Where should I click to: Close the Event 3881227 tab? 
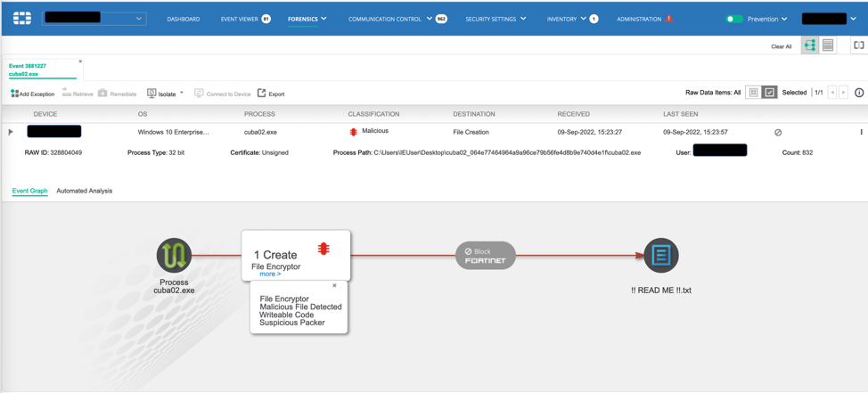[x=80, y=61]
